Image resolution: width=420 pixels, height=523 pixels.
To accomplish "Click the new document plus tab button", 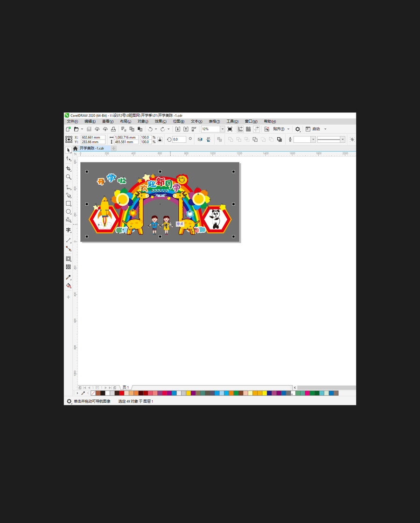I will [114, 148].
